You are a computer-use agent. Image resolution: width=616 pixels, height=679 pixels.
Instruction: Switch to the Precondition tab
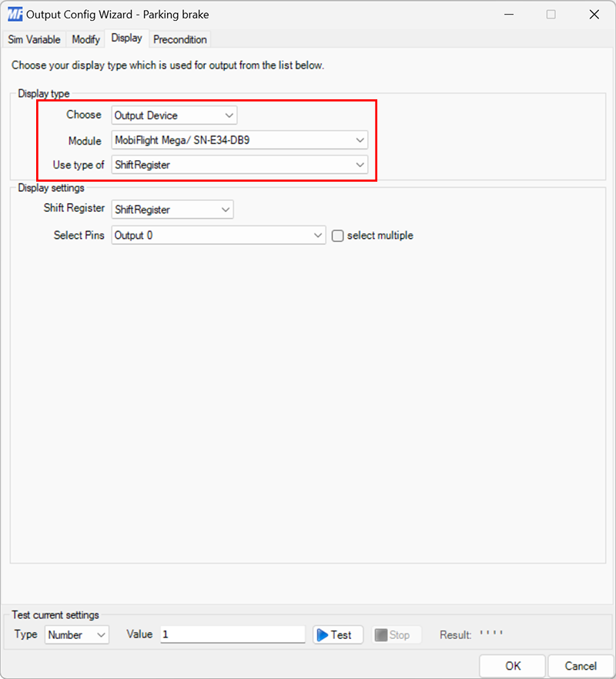click(179, 39)
